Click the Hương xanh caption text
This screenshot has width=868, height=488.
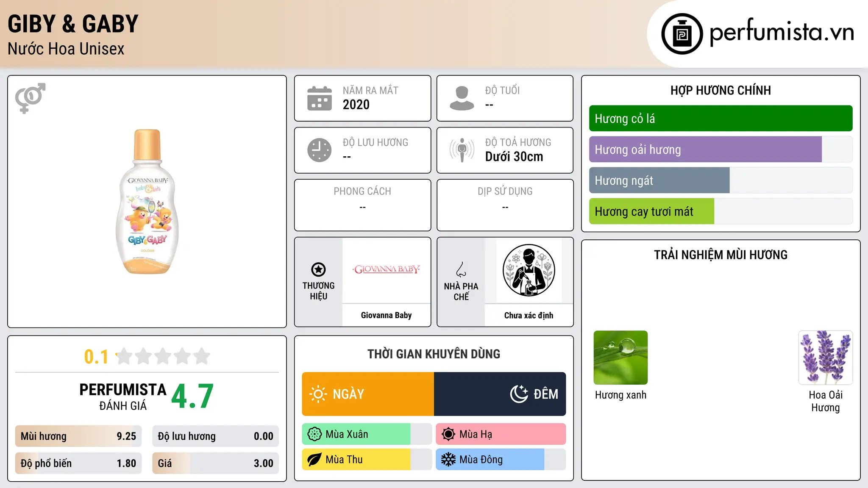[620, 395]
